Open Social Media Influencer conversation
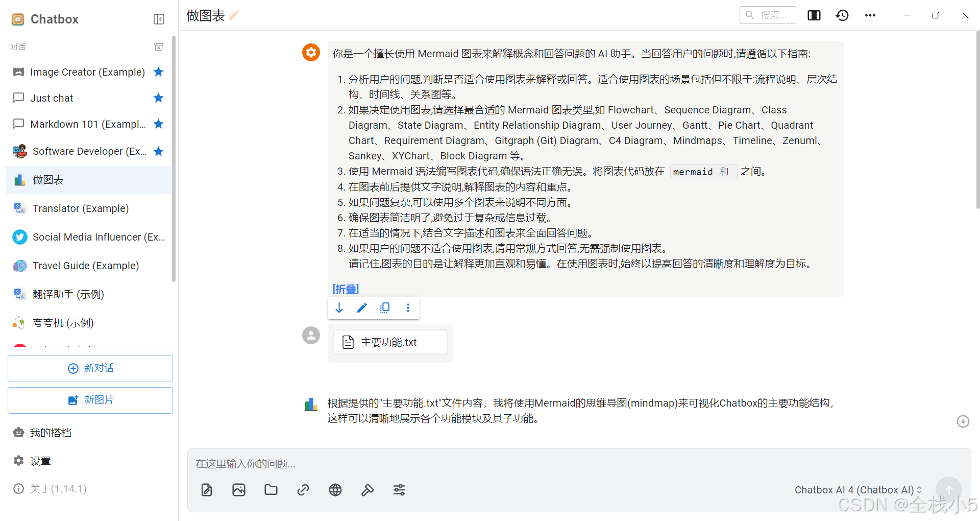 click(88, 237)
